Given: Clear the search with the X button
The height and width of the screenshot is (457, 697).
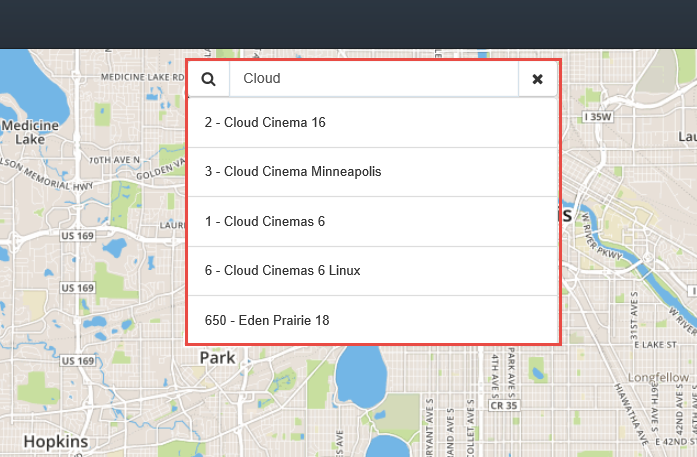Looking at the screenshot, I should click(x=537, y=79).
